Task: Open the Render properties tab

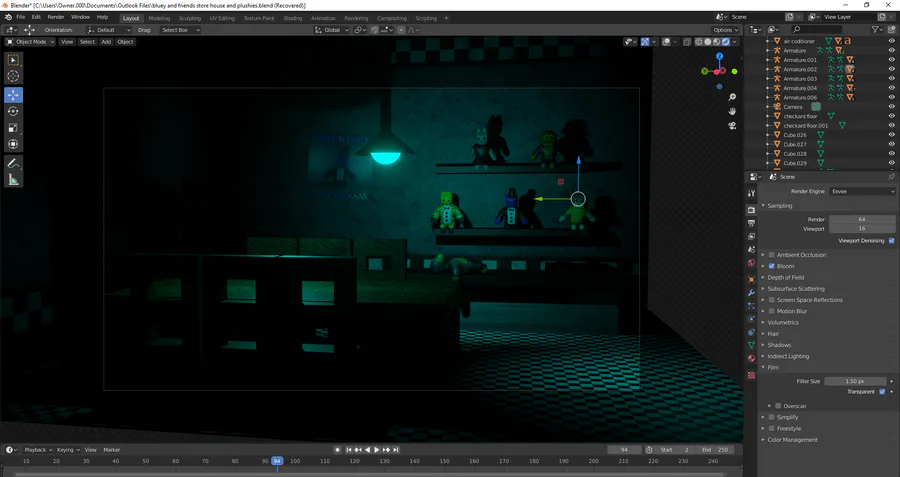Action: coord(751,210)
